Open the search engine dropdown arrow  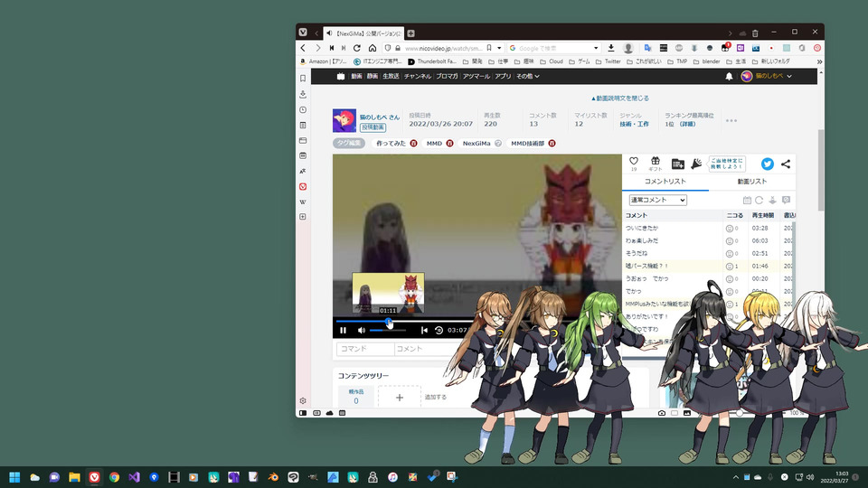click(x=596, y=48)
